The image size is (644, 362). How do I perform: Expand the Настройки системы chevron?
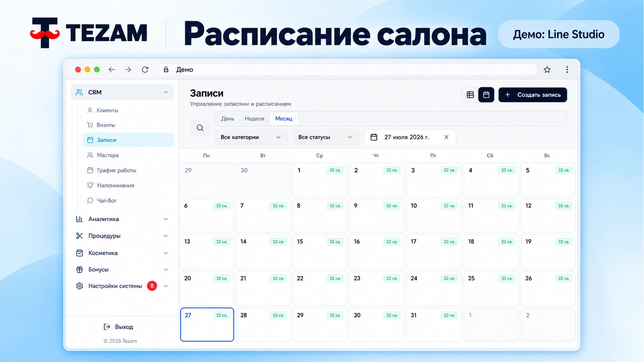166,286
